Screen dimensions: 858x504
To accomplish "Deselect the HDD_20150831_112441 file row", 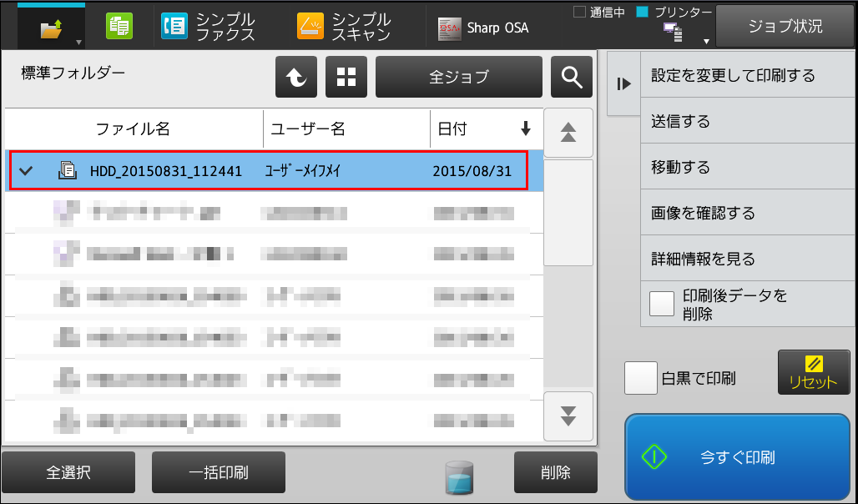I will pyautogui.click(x=269, y=171).
